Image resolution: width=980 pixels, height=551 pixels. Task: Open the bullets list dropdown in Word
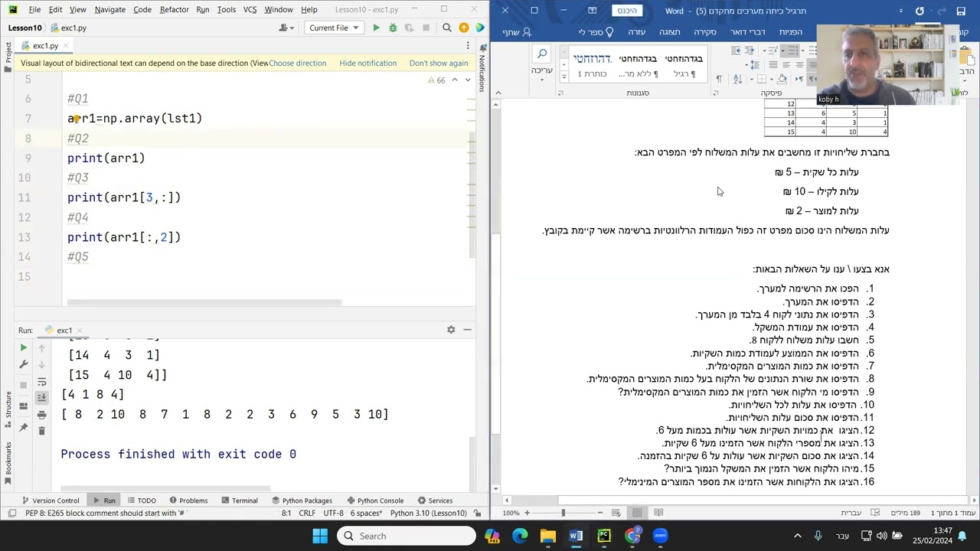click(802, 50)
